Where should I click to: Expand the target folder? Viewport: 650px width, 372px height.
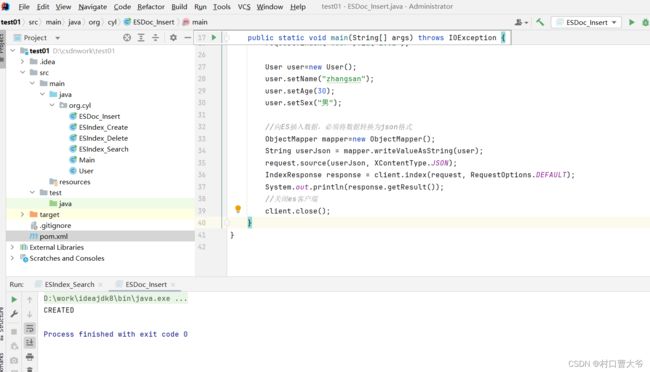(22, 214)
